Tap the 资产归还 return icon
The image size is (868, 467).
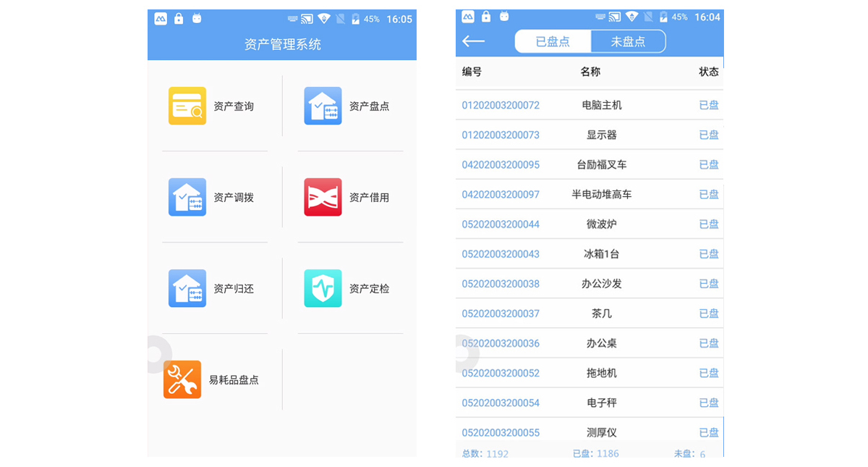pos(187,288)
